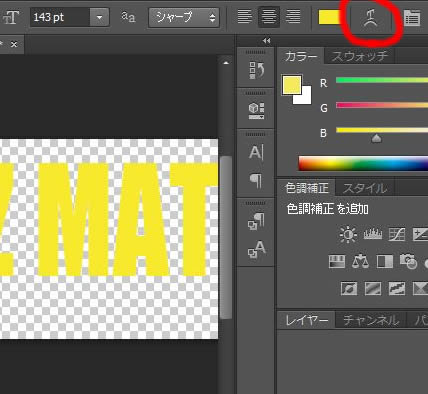Screen dimensions: 428x394
Task: Open the Character panel A| icon
Action: 256,152
